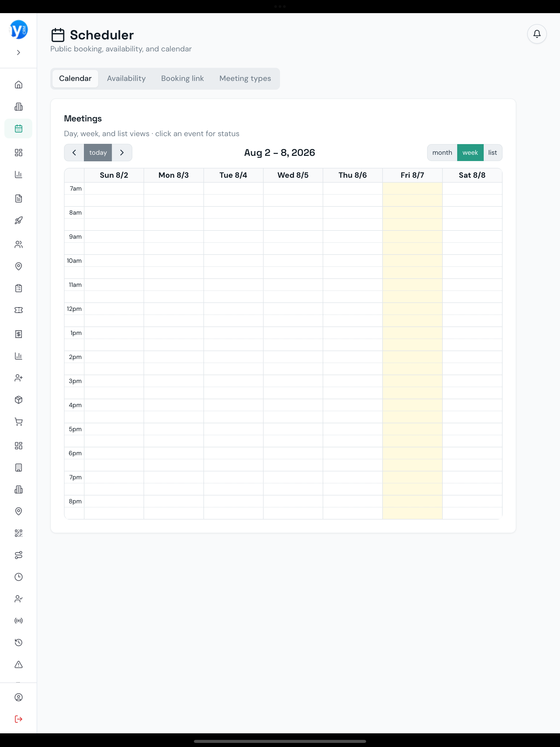
Task: Click the Sun 8/2 column header
Action: [x=114, y=175]
